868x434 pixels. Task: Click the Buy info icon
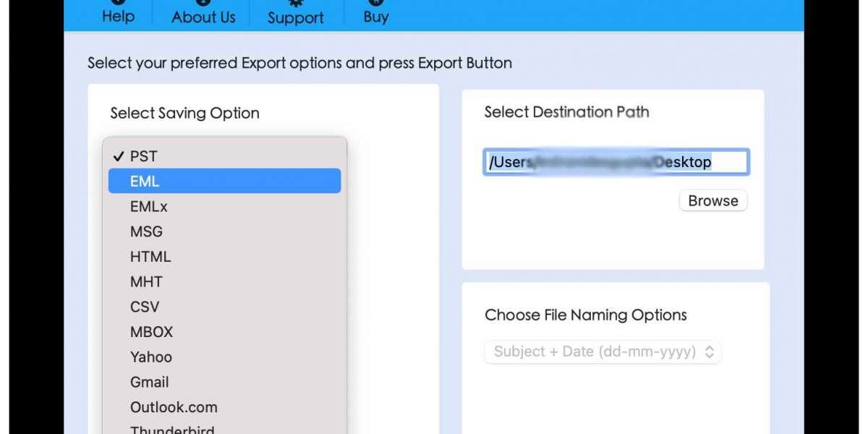tap(375, 3)
